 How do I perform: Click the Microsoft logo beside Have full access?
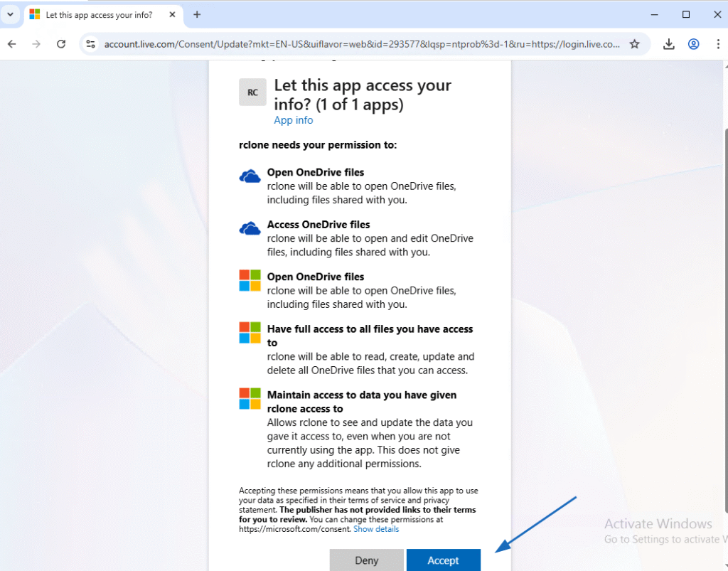click(x=250, y=332)
